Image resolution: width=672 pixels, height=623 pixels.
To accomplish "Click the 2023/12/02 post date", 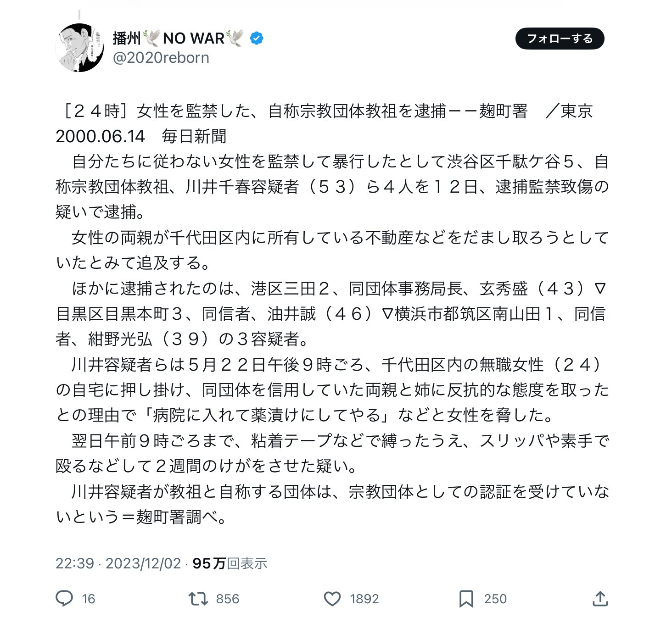I will [x=143, y=563].
